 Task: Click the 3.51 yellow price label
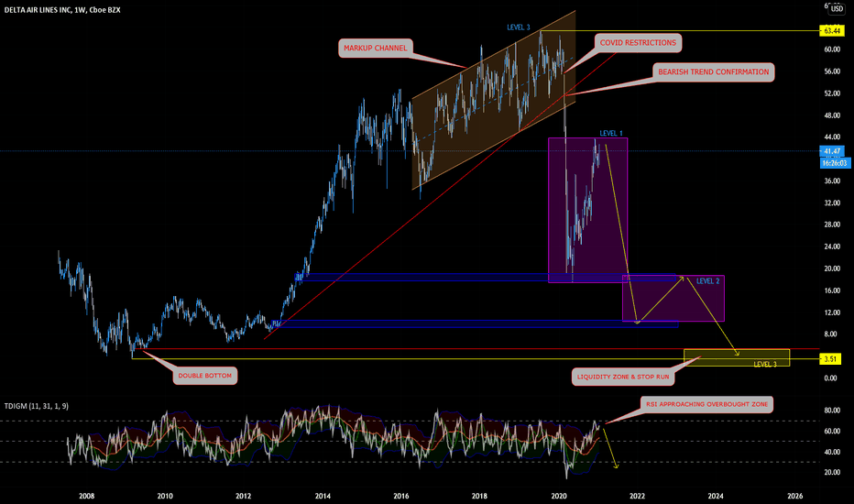[830, 359]
